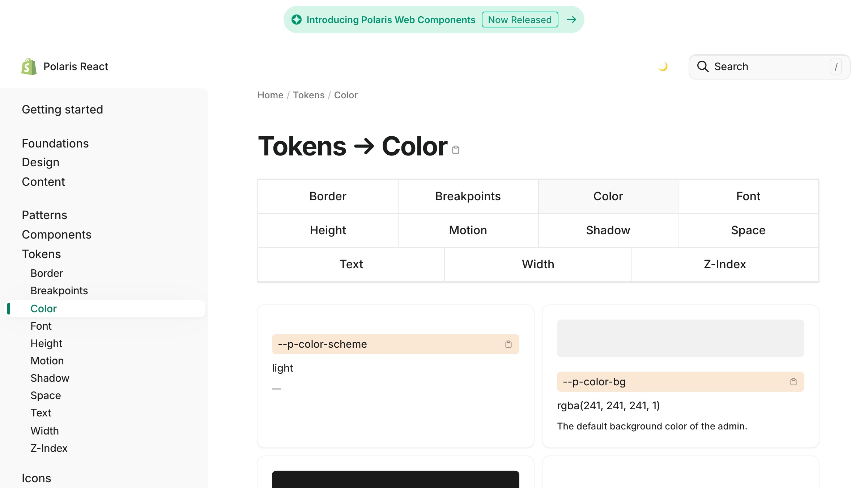Open Content in sidebar
This screenshot has height=488, width=868.
coord(43,182)
